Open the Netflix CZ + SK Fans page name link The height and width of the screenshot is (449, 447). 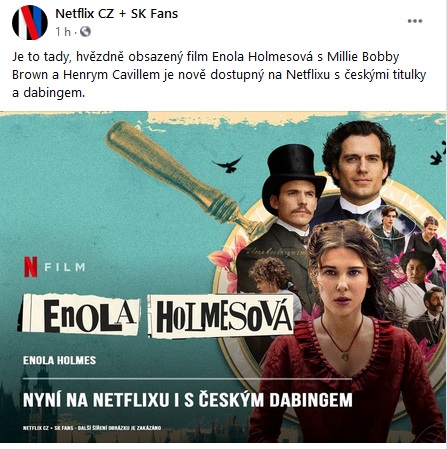(x=116, y=14)
